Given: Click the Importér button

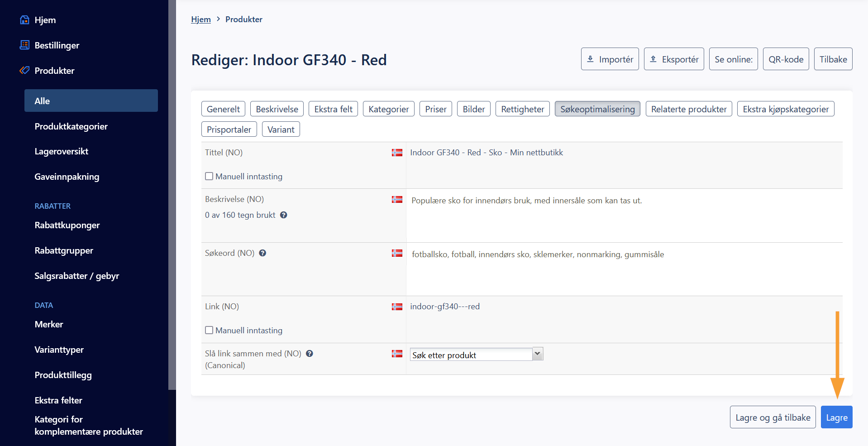Looking at the screenshot, I should [610, 59].
